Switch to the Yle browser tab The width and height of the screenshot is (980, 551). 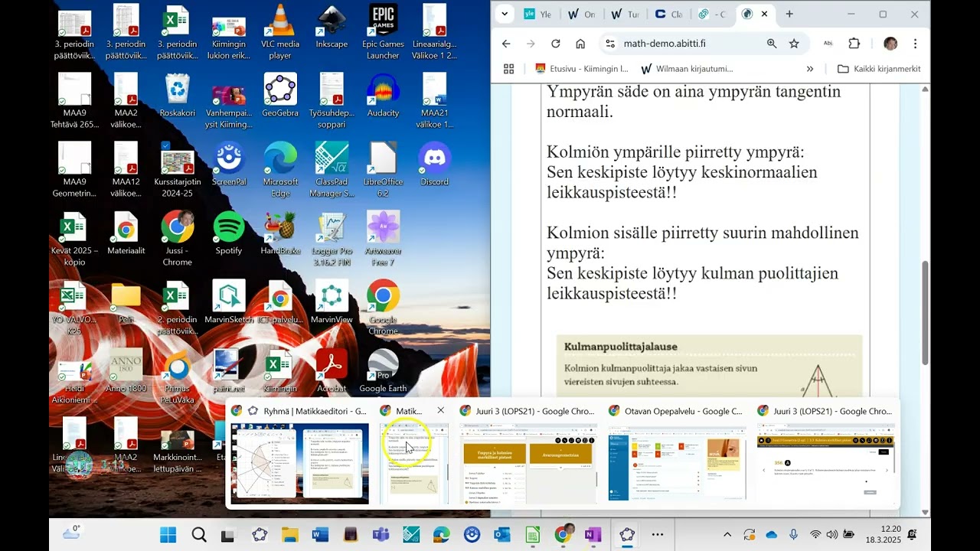[537, 14]
